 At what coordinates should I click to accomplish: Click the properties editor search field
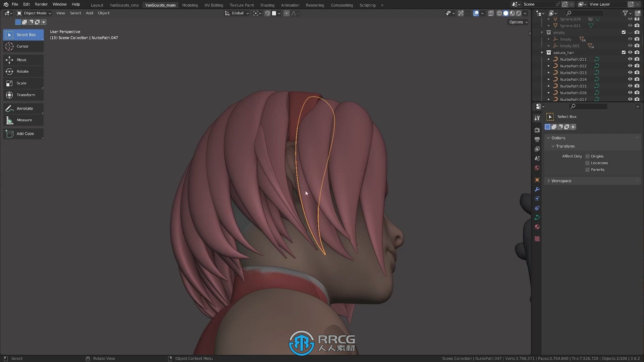click(589, 106)
